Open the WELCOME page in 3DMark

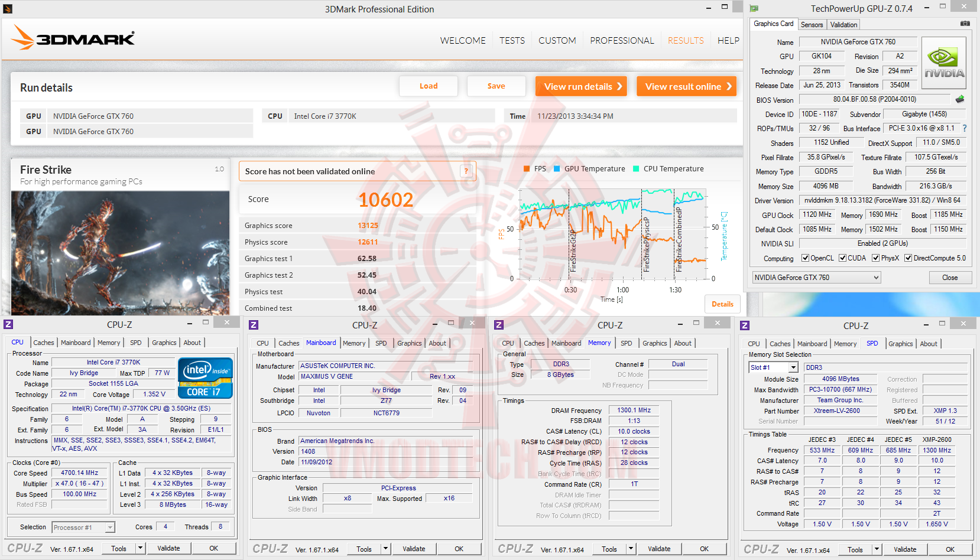click(463, 40)
